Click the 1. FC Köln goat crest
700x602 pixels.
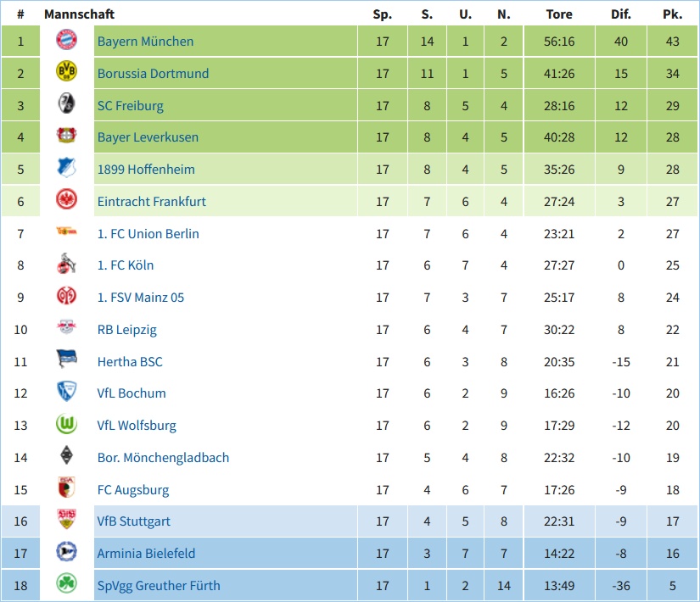point(66,264)
